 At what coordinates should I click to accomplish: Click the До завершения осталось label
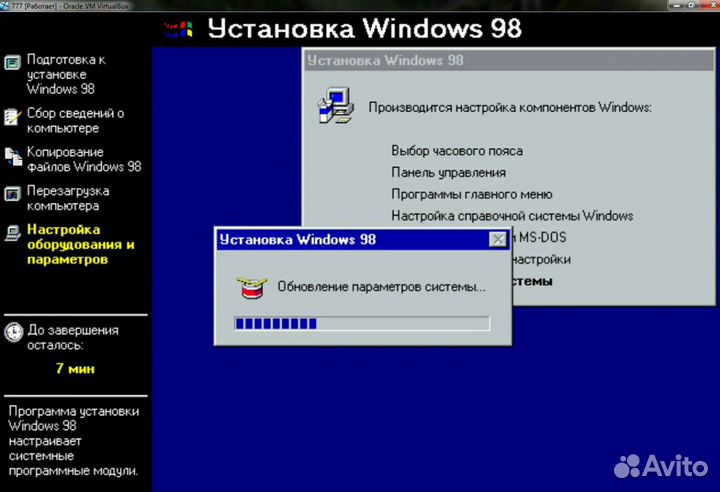point(73,337)
